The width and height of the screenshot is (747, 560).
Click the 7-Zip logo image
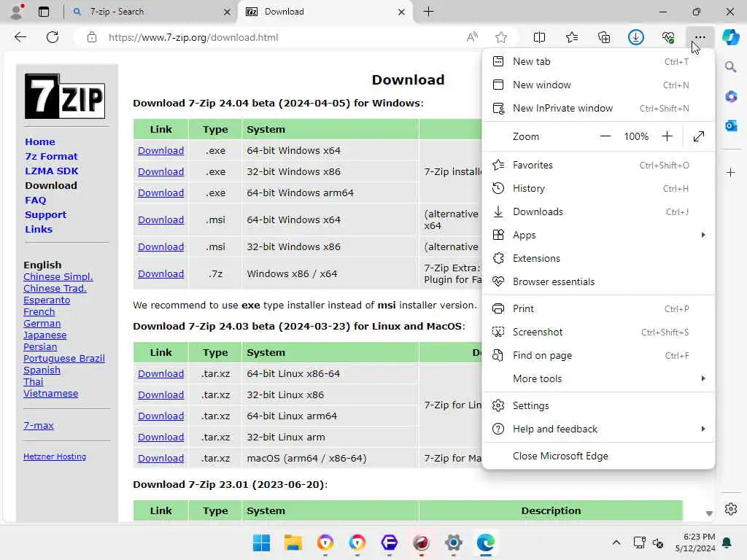65,96
